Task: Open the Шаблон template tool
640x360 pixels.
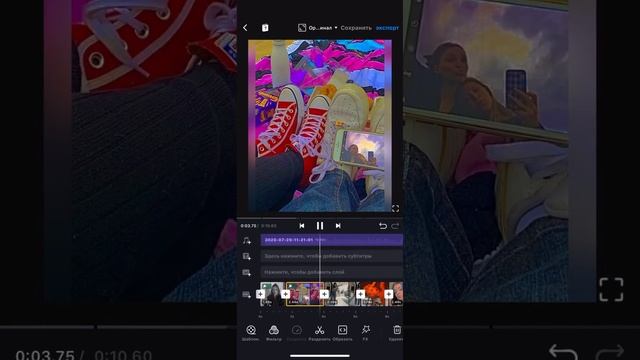Action: click(251, 333)
